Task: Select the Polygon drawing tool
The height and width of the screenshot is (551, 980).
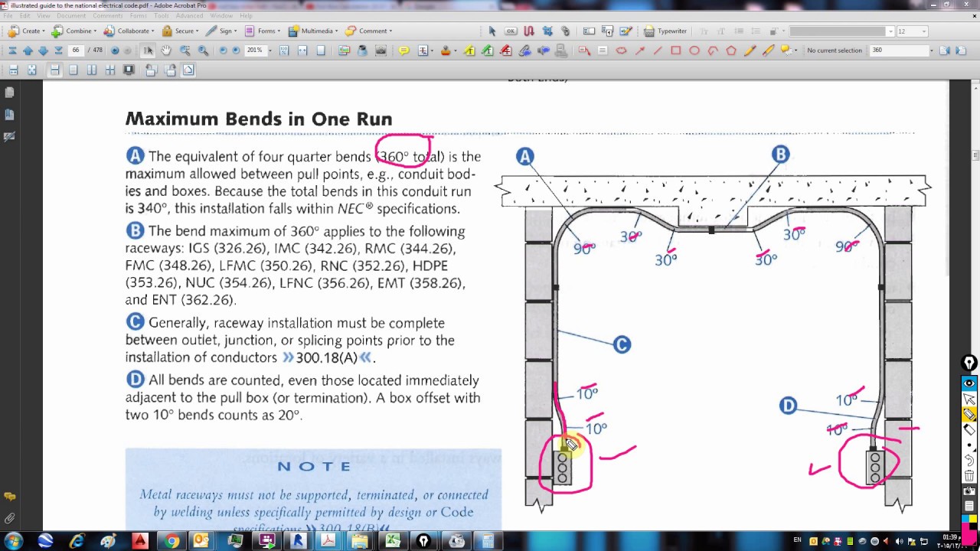Action: coord(731,51)
